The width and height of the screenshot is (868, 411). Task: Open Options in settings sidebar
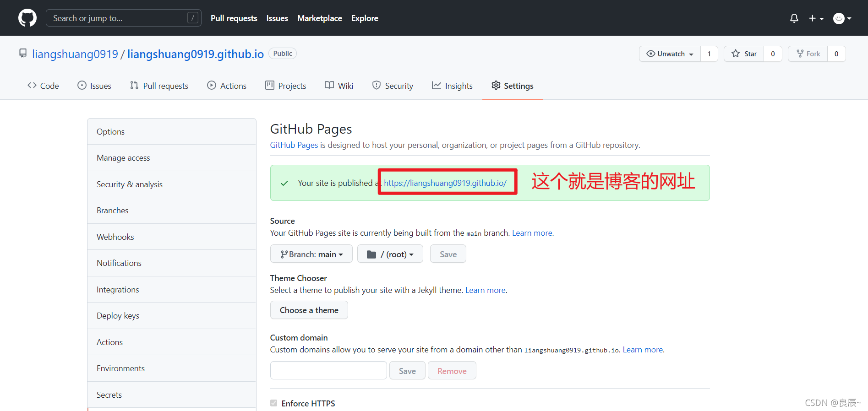pyautogui.click(x=172, y=132)
